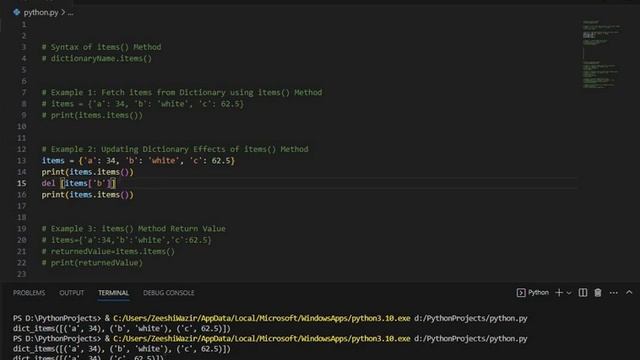640x360 pixels.
Task: Click the Example 1 comment heading
Action: [182, 92]
